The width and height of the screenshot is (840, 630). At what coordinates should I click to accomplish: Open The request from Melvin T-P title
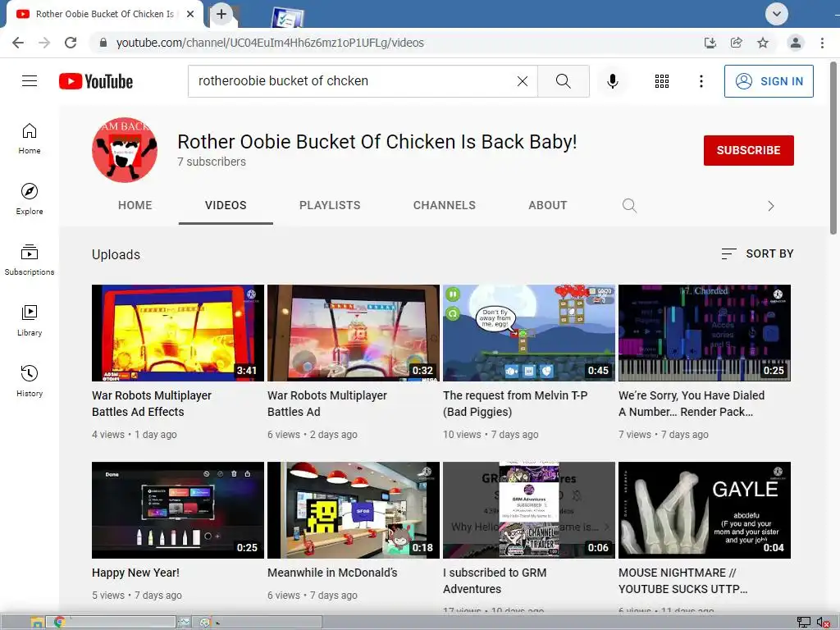(515, 404)
